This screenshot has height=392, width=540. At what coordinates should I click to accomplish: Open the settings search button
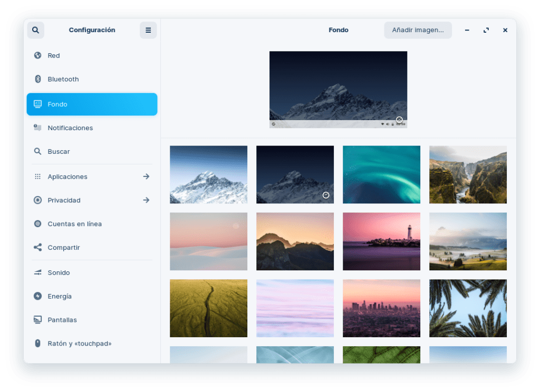tap(35, 30)
